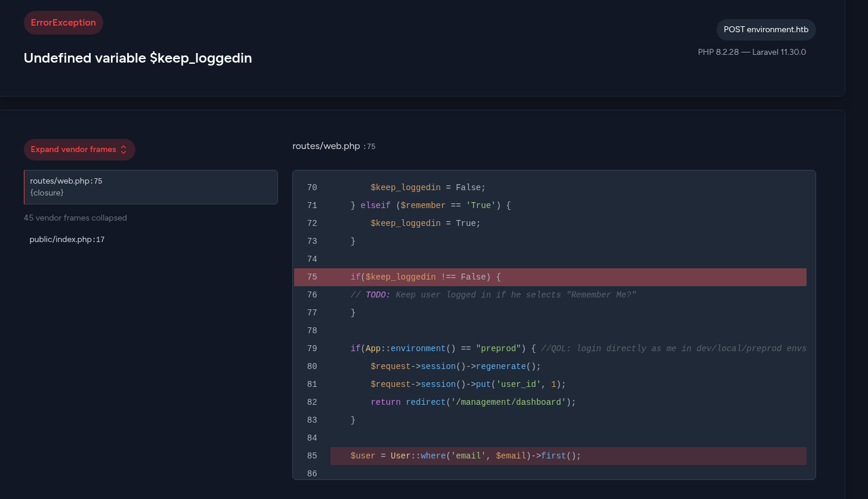This screenshot has width=868, height=499.
Task: Click the routes/web.php :75 file heading above code
Action: (333, 146)
